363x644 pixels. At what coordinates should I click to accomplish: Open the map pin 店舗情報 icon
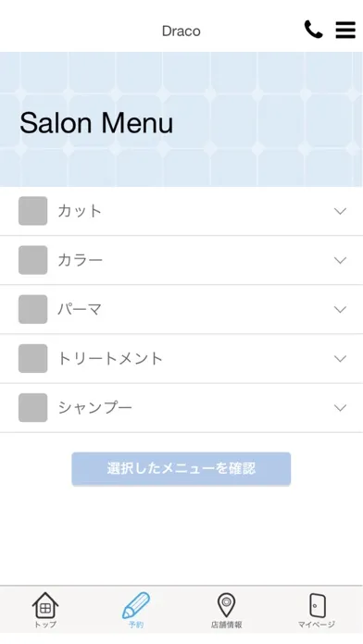226,605
